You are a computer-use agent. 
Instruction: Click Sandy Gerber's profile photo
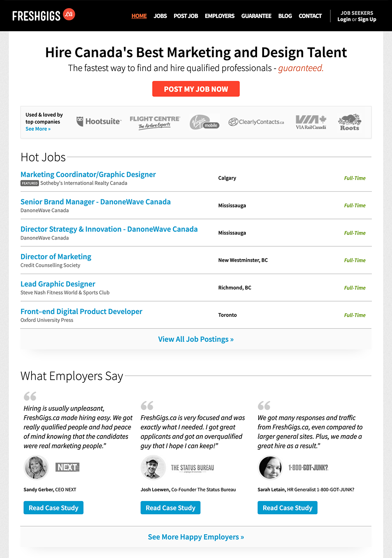coord(36,467)
